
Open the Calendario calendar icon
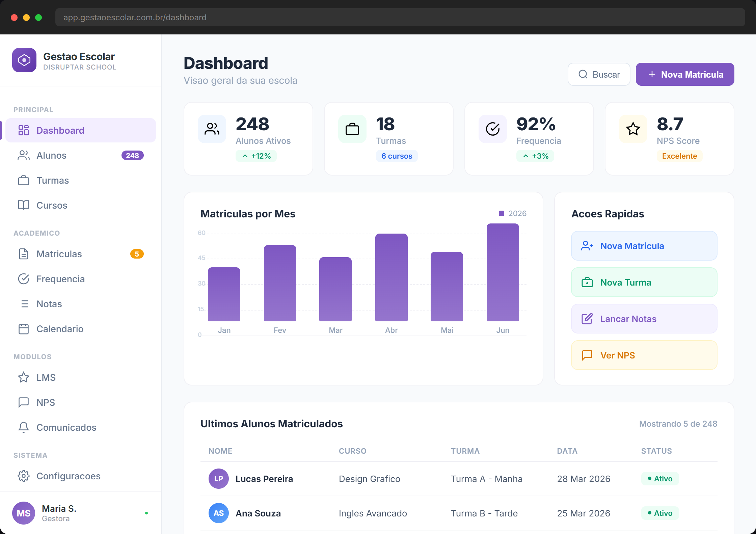(x=23, y=328)
